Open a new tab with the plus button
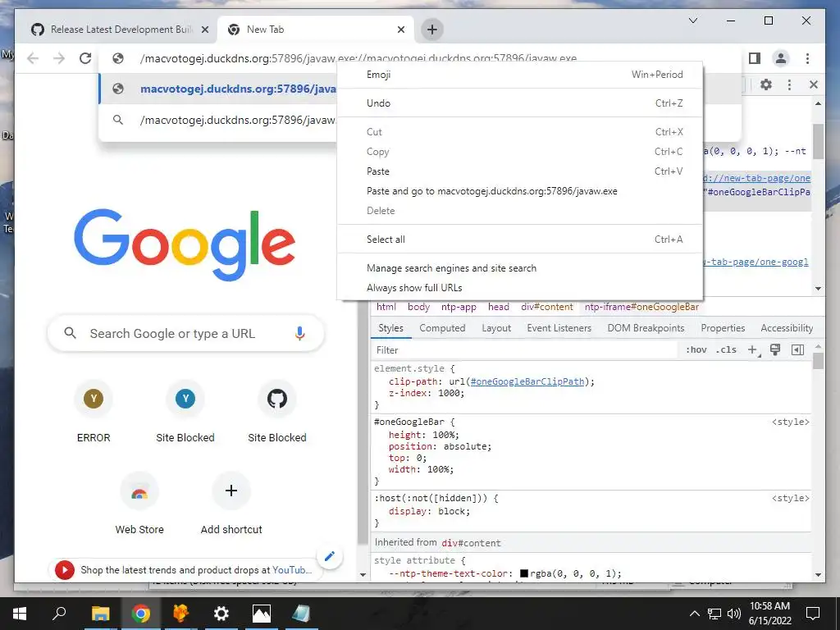The height and width of the screenshot is (630, 840). click(431, 30)
